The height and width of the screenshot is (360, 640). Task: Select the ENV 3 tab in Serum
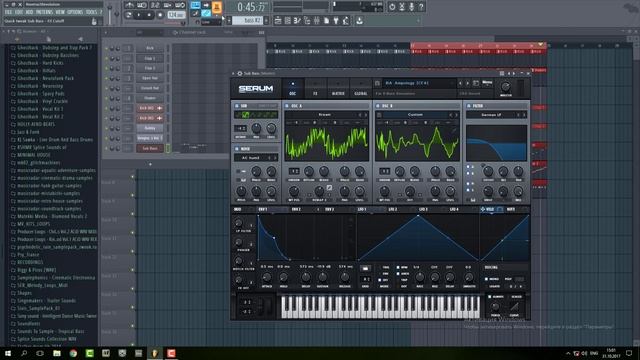[x=329, y=209]
